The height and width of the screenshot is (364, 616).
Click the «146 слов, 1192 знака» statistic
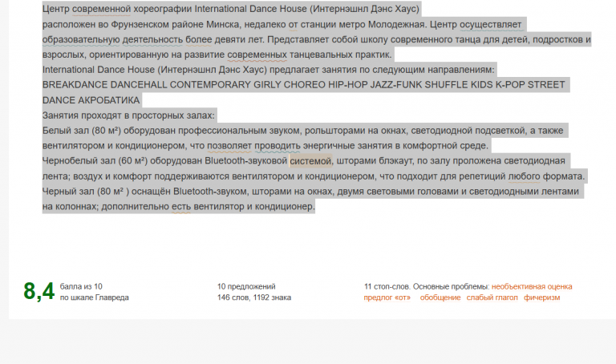coord(254,297)
